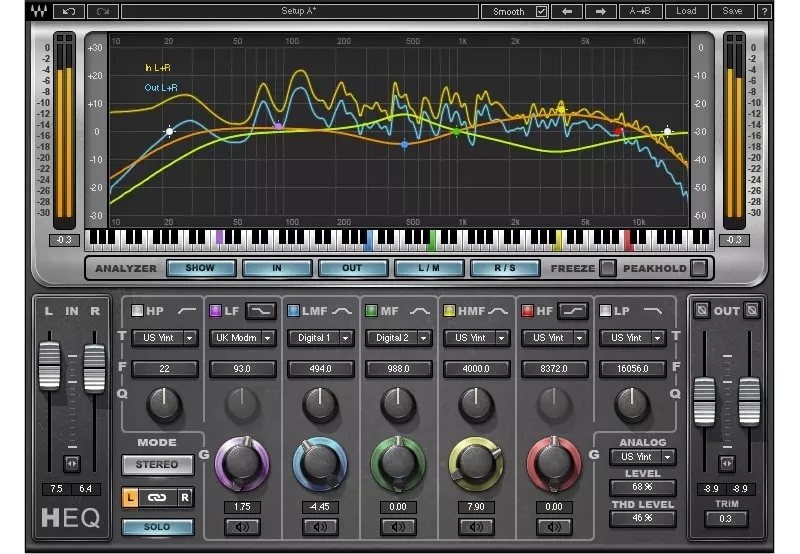The height and width of the screenshot is (554, 800).
Task: Go to previous preset arrow
Action: pyautogui.click(x=567, y=11)
